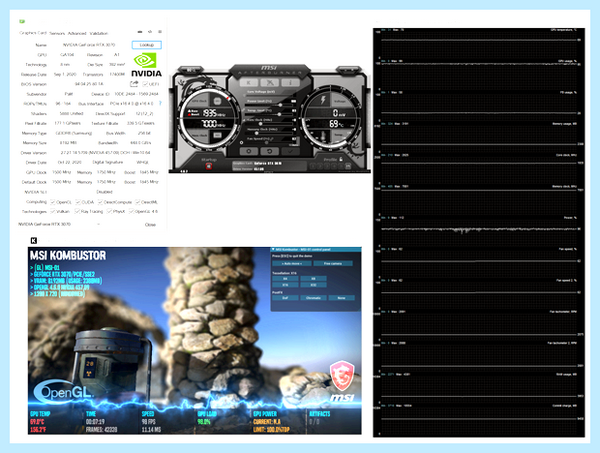Click the NVIDIA logo in GPU-Z

[x=146, y=65]
